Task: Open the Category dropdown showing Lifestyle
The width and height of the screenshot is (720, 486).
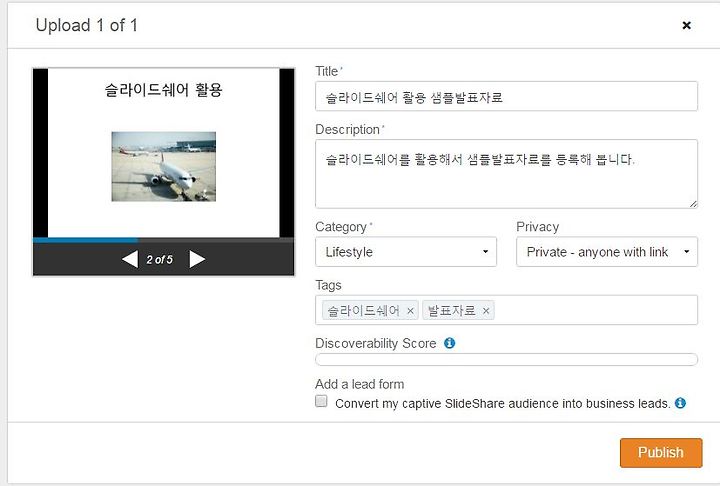Action: pos(406,252)
